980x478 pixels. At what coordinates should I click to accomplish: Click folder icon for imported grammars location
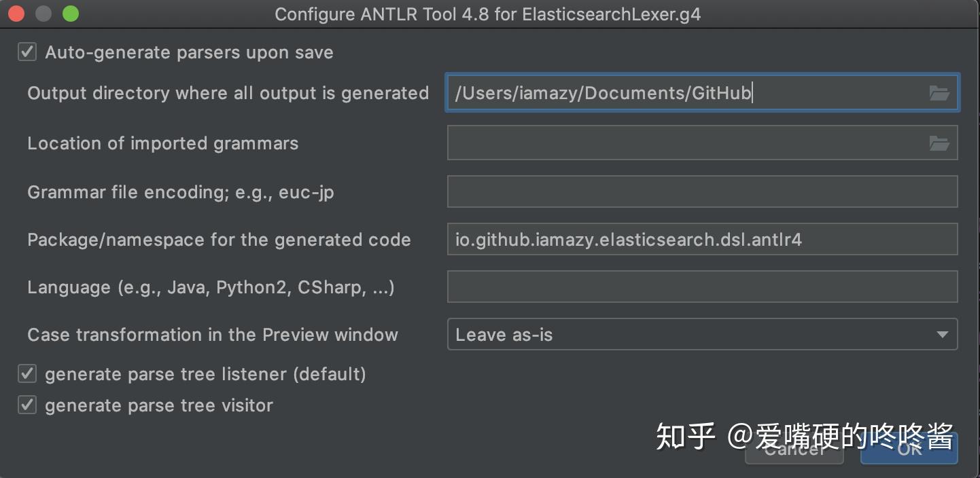(939, 143)
